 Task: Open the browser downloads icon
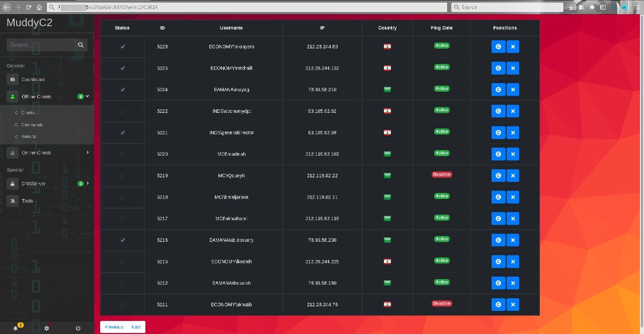[x=572, y=8]
